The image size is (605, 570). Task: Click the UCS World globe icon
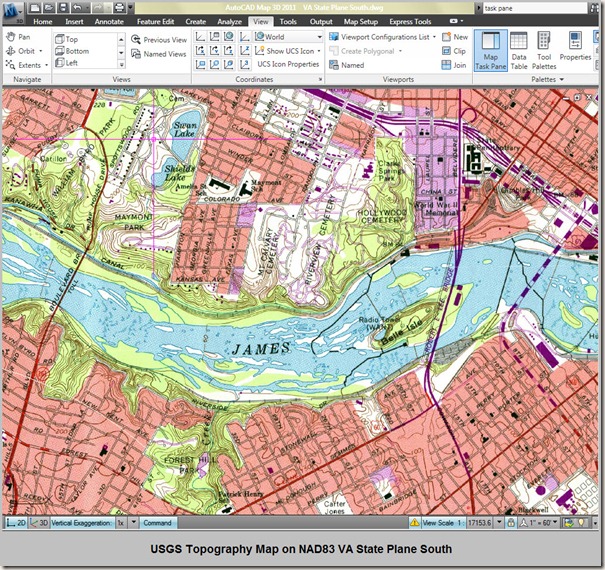[229, 37]
